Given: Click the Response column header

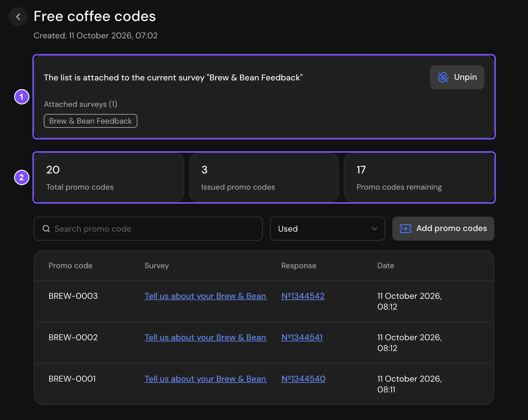Looking at the screenshot, I should [x=299, y=266].
